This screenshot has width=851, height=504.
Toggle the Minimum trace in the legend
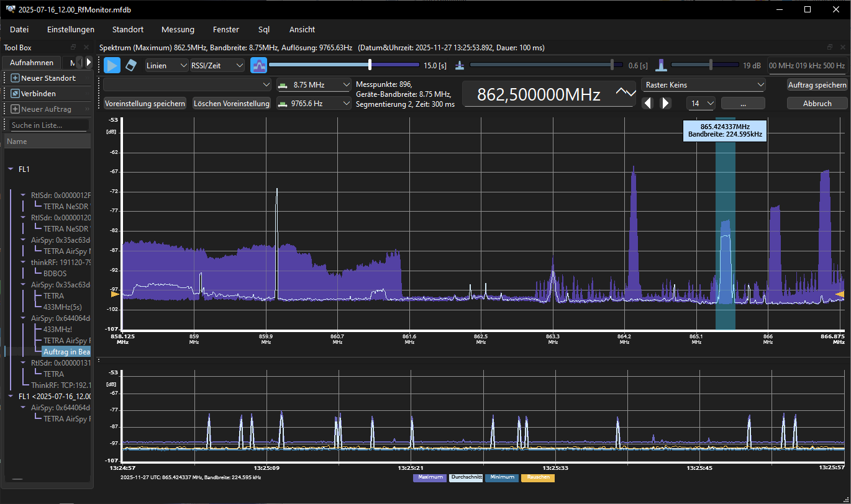[502, 477]
